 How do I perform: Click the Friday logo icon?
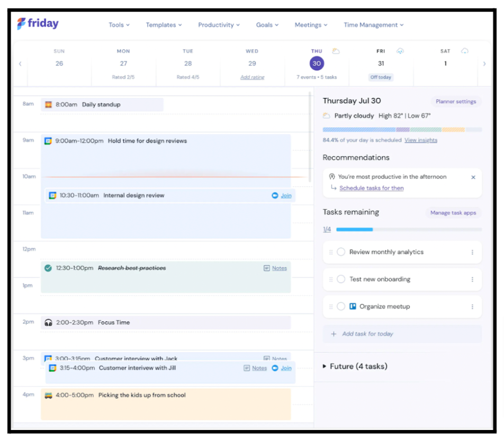21,24
